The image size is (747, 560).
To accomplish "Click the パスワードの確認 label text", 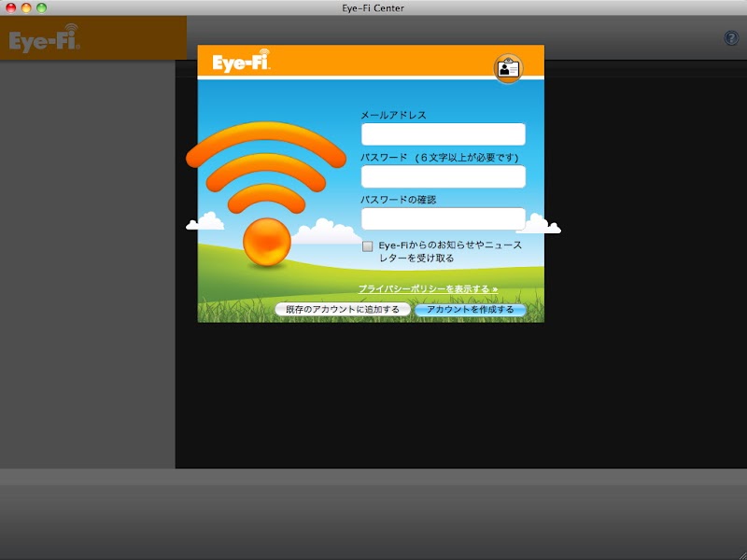I will 399,200.
